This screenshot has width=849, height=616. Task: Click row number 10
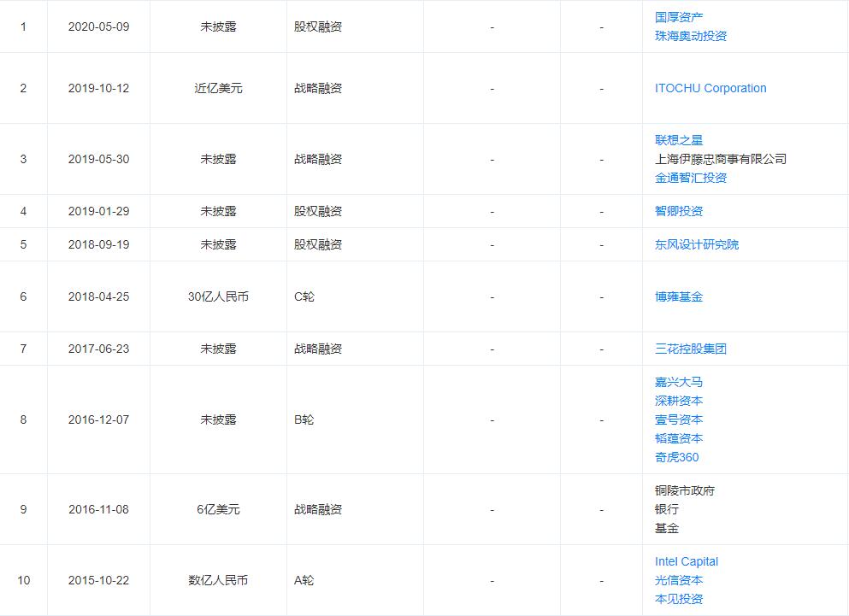coord(23,580)
